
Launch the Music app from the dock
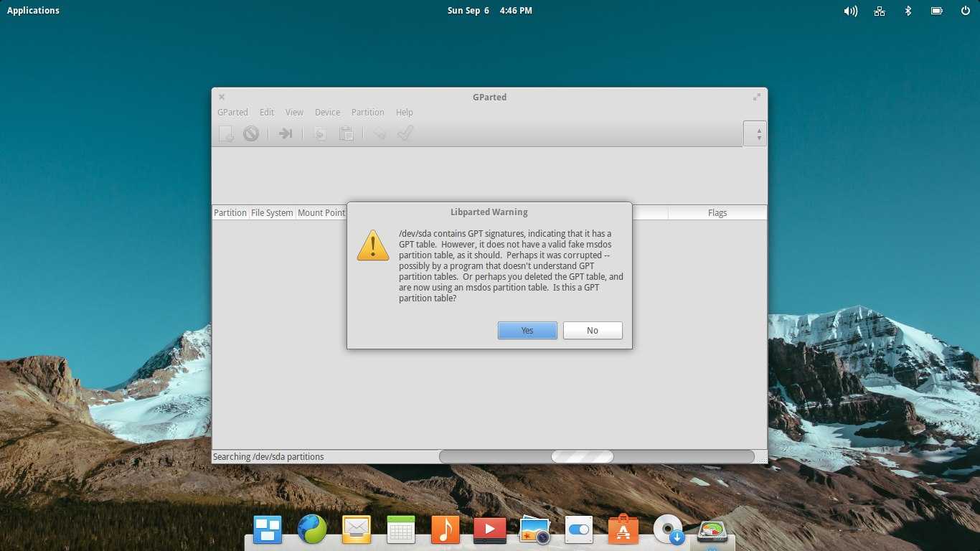tap(446, 530)
